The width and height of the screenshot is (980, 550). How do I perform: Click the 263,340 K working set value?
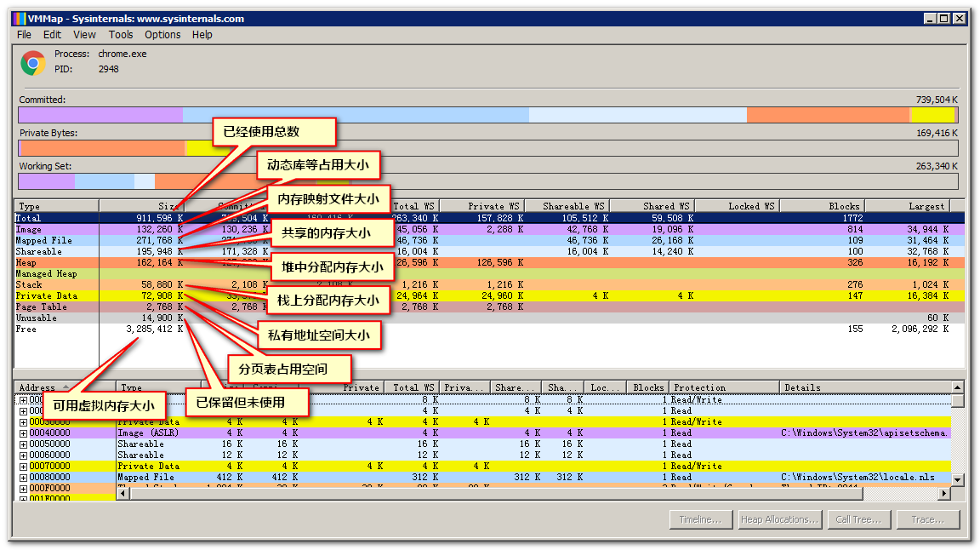pos(937,166)
